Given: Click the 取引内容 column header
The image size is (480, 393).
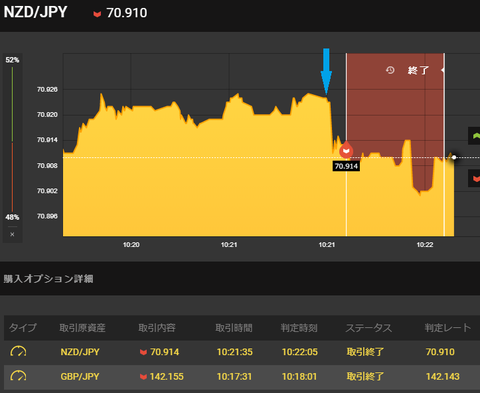Looking at the screenshot, I should point(157,328).
